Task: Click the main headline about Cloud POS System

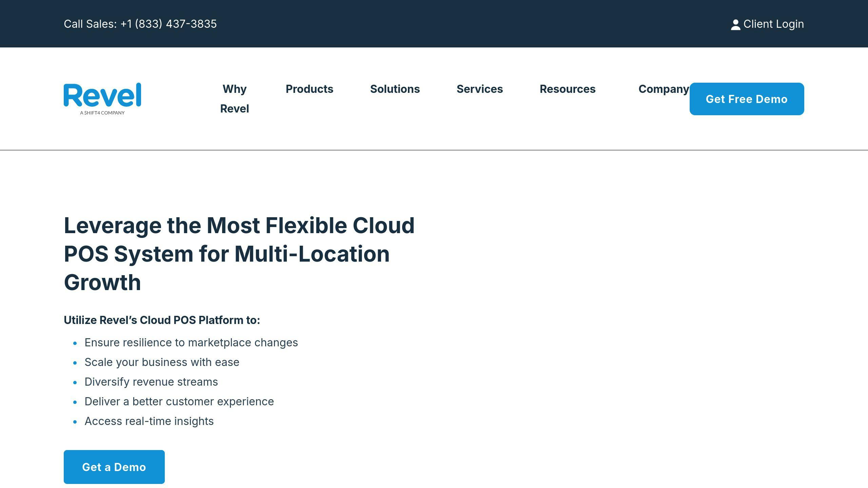Action: coord(239,254)
